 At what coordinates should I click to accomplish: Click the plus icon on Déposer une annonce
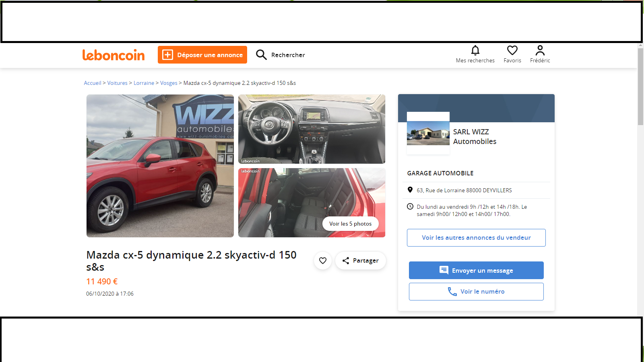(167, 55)
